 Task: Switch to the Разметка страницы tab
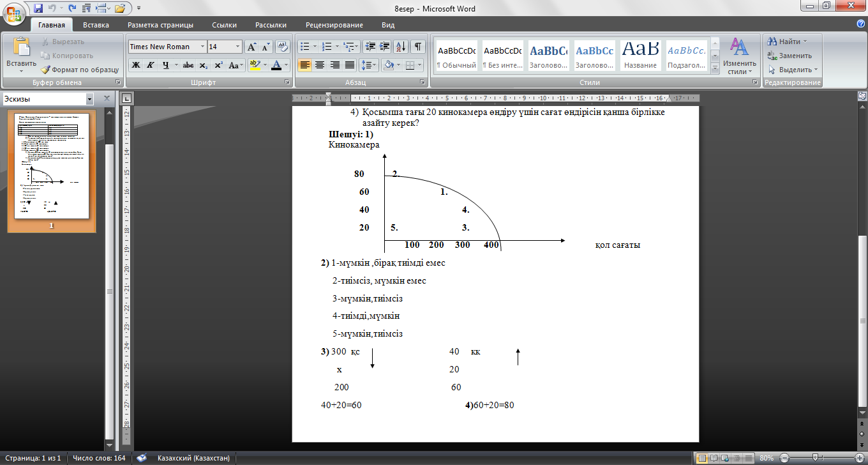pos(160,25)
